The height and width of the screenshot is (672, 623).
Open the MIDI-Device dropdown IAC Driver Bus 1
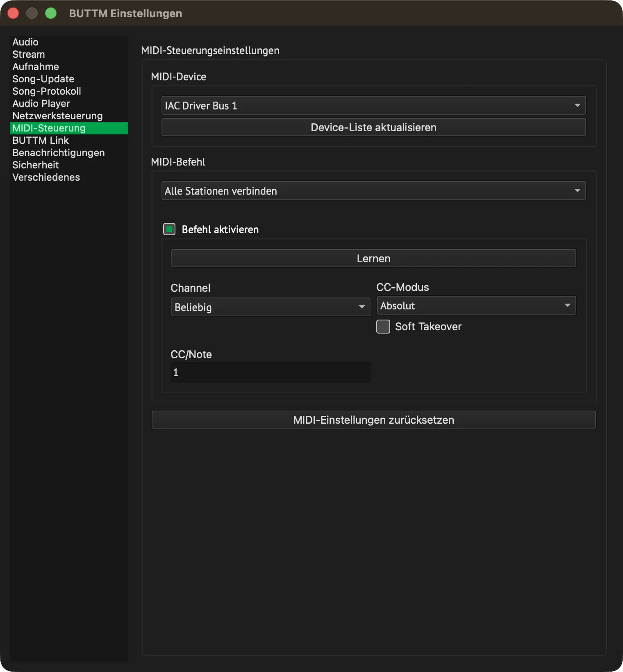[x=373, y=106]
